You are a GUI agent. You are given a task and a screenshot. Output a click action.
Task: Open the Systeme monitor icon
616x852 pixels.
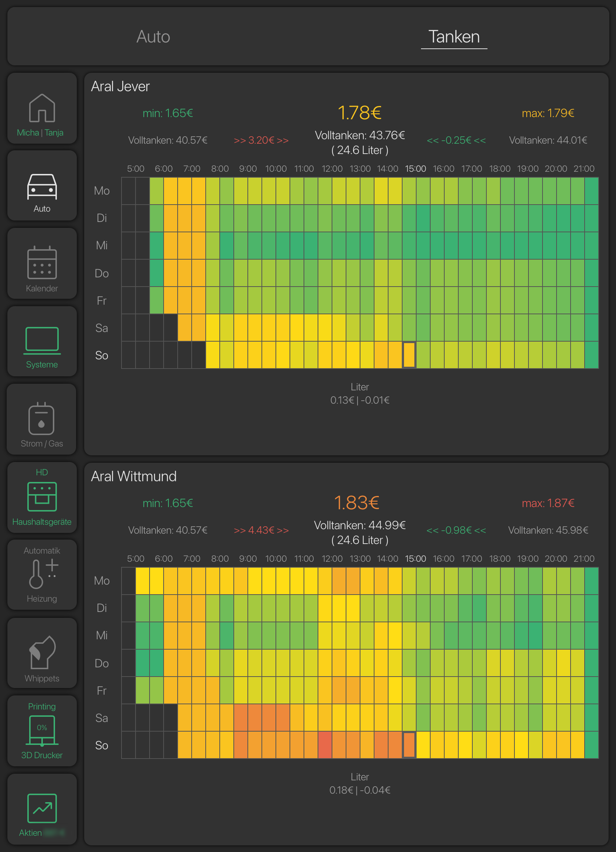pos(42,341)
